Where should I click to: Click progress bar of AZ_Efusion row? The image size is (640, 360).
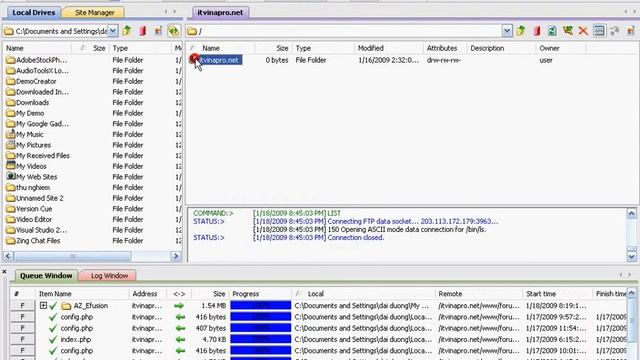tap(260, 305)
